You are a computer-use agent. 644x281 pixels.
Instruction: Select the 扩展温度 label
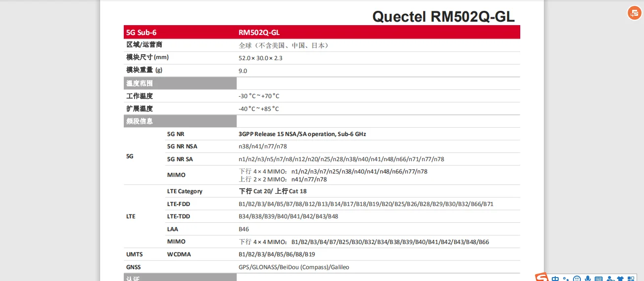point(140,108)
